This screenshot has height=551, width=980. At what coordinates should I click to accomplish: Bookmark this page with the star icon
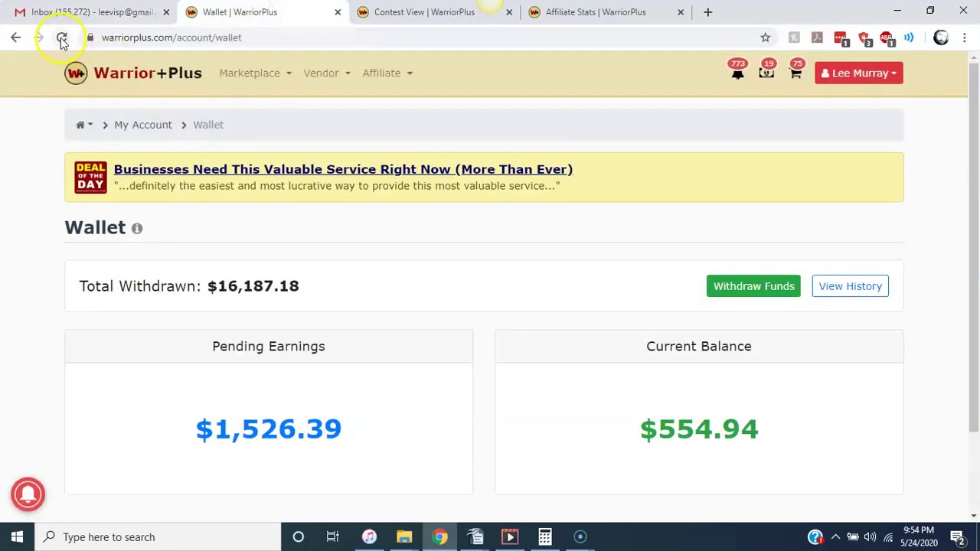pyautogui.click(x=765, y=37)
